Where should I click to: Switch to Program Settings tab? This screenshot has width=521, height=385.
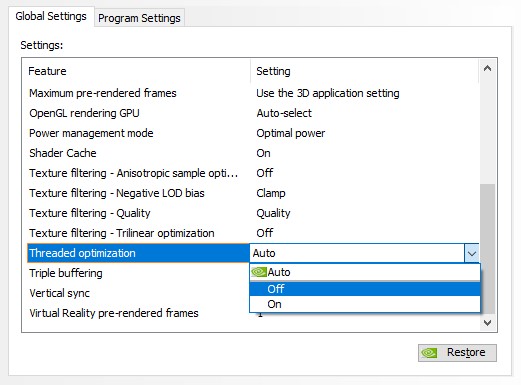[x=139, y=18]
